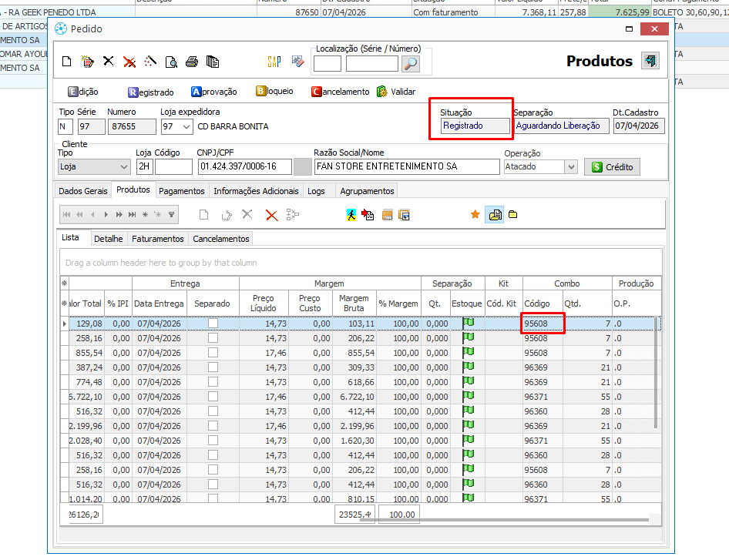Click the Crédito button
729x560 pixels.
pos(612,167)
